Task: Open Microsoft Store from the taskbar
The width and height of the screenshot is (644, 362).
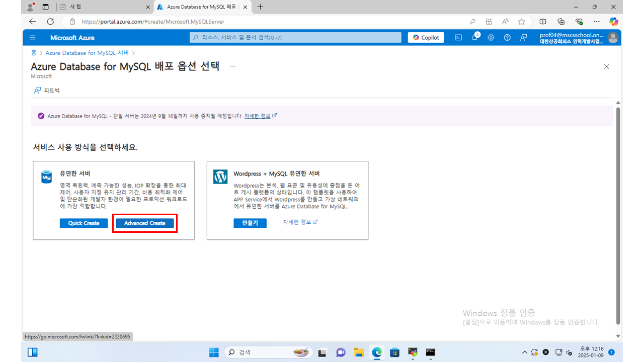Action: tap(395, 352)
